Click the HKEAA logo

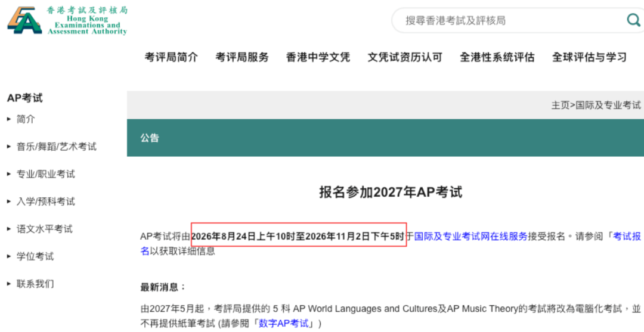tap(67, 20)
